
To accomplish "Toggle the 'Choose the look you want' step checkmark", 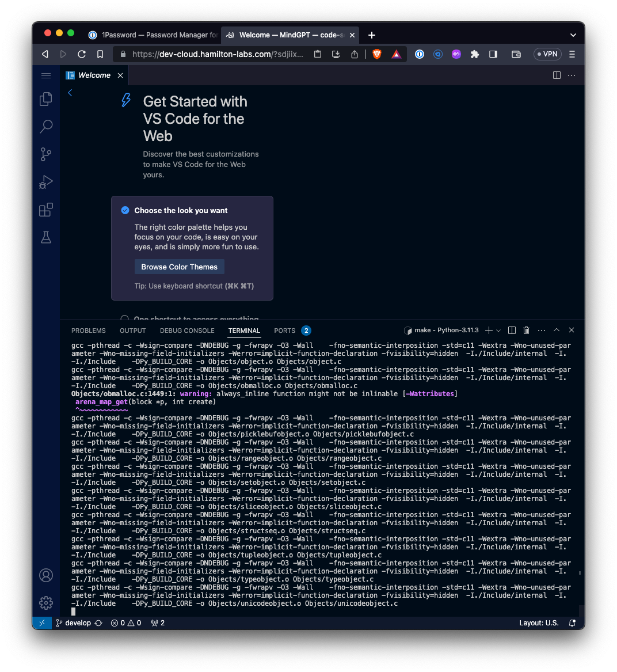I will 125,210.
